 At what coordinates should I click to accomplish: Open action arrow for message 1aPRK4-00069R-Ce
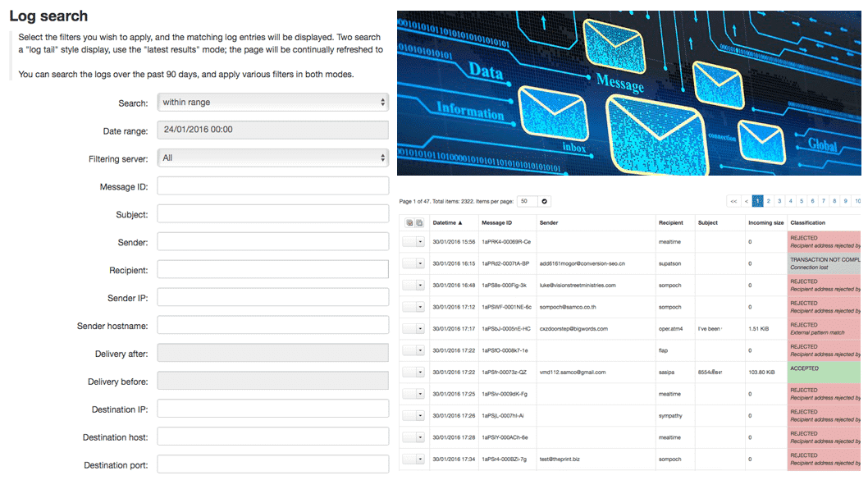pyautogui.click(x=420, y=242)
